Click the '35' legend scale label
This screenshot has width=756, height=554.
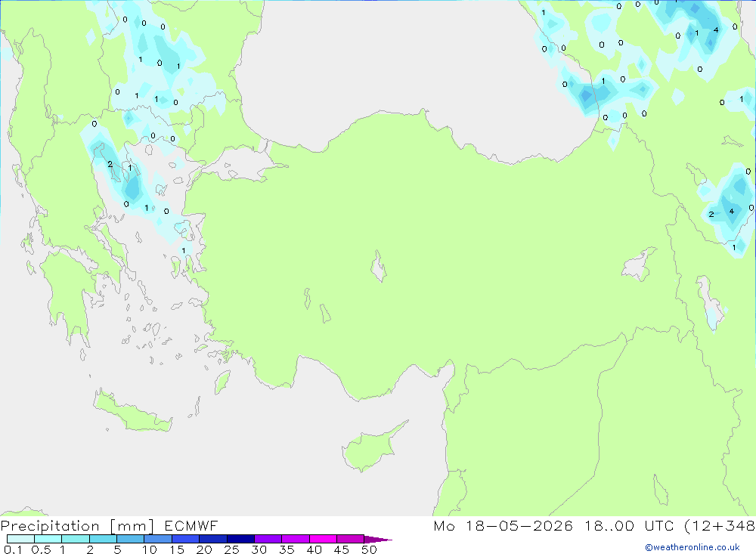click(x=287, y=549)
